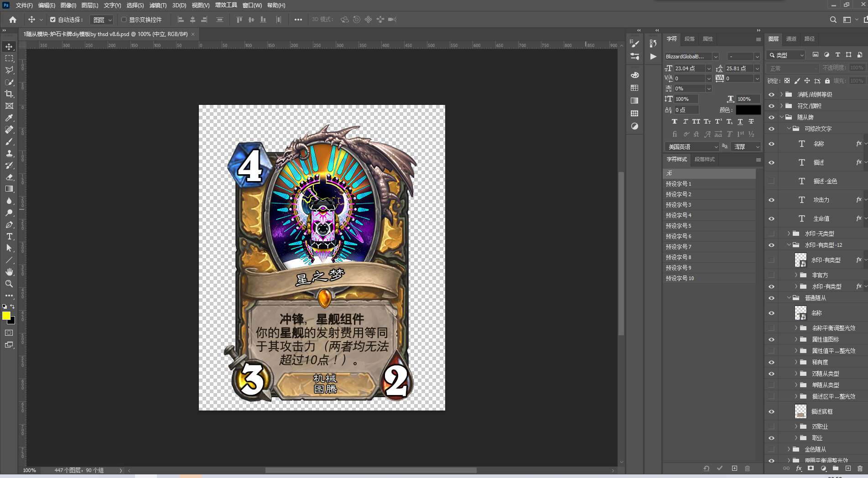Hide the 攻击力 text layer

tap(771, 200)
